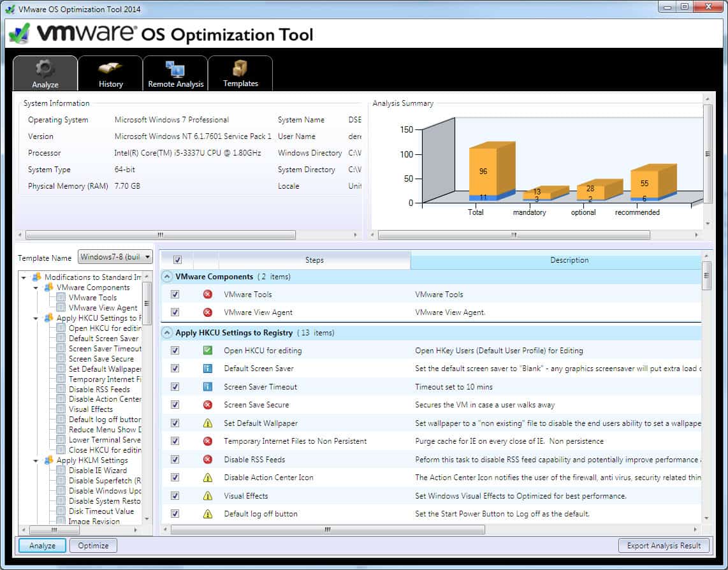The height and width of the screenshot is (570, 728).
Task: Check Screen Save Secure box in template tree
Action: point(61,358)
